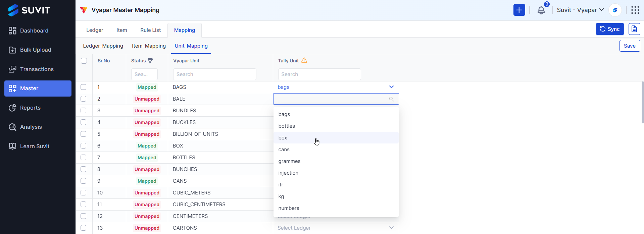Click the Vyapar Unit column header
The image size is (644, 234).
(186, 61)
